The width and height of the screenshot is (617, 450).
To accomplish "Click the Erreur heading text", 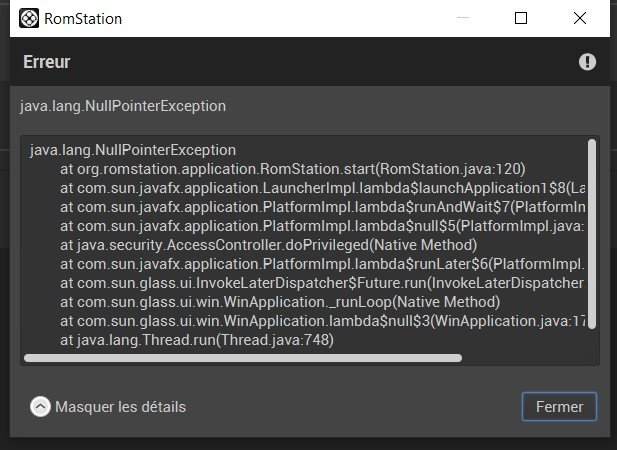I will coord(46,62).
